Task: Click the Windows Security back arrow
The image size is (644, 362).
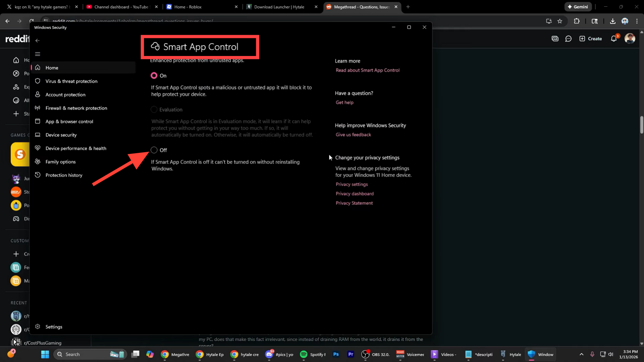Action: [x=38, y=41]
